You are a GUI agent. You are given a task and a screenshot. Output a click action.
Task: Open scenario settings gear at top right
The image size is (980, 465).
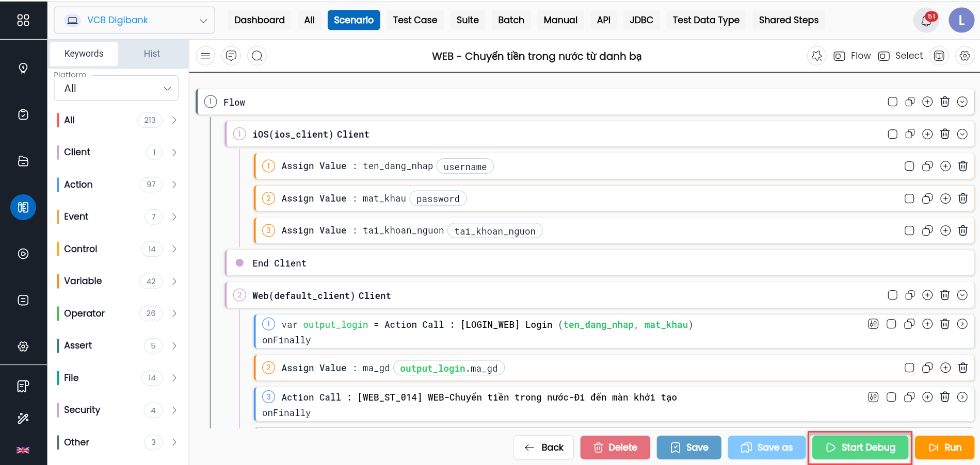(965, 56)
